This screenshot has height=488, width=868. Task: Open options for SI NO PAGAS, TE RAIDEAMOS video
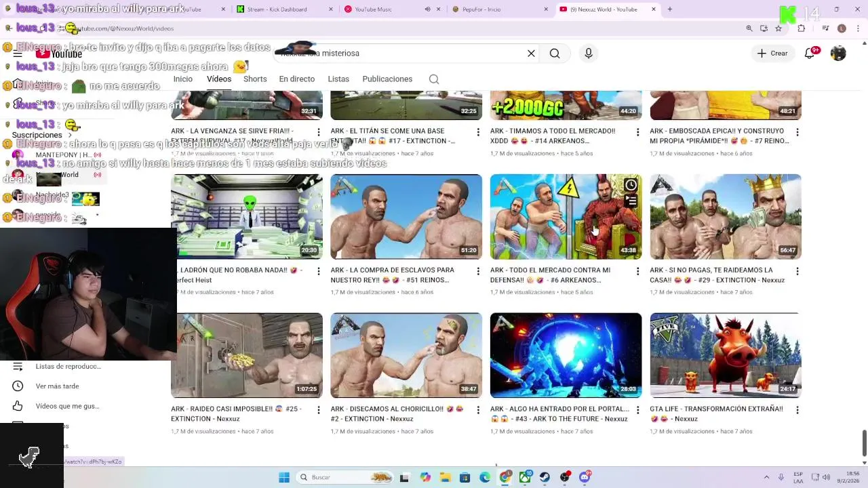pos(797,271)
